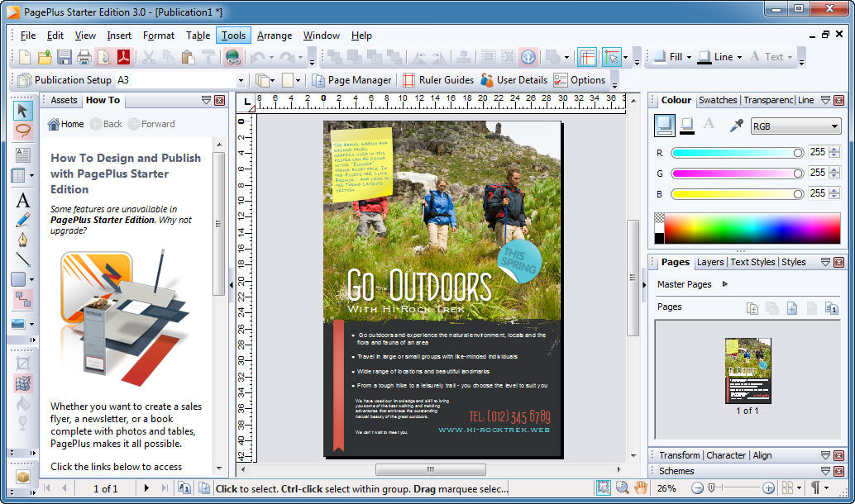Select the Artistic Text tool
Viewport: 855px width, 504px height.
(x=22, y=201)
